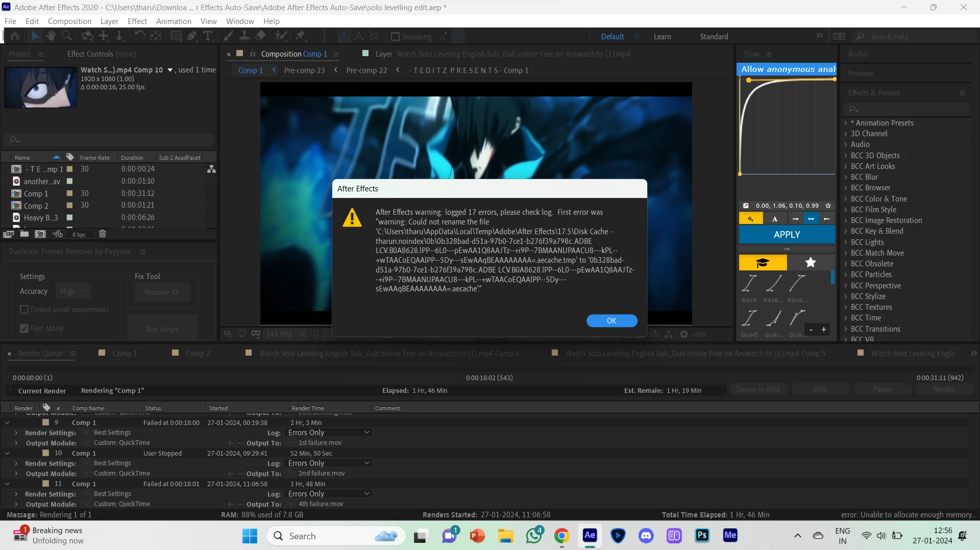
Task: Open the Effect menu
Action: tap(137, 21)
